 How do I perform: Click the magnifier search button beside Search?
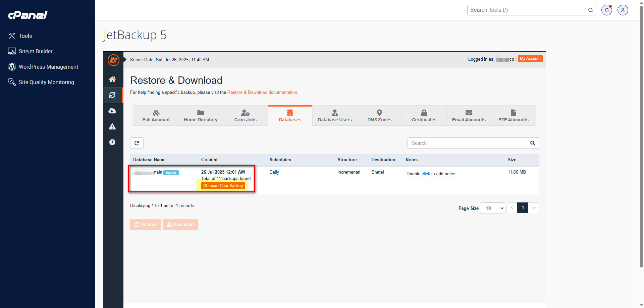532,143
